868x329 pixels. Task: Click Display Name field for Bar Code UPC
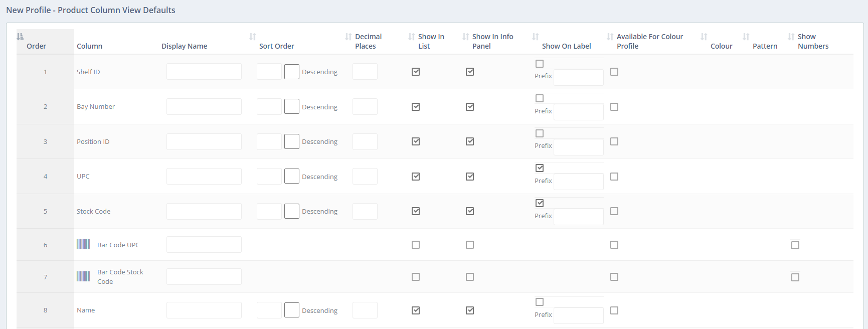coord(204,245)
